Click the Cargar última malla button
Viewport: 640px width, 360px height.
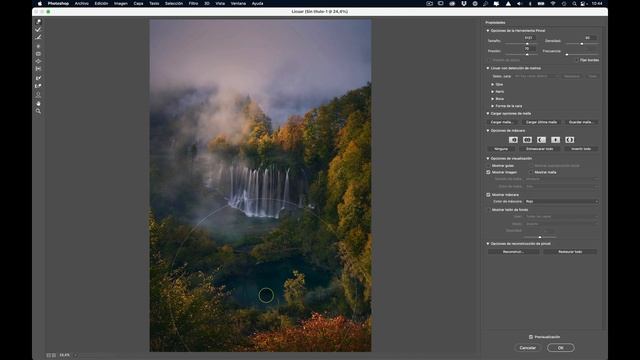point(541,122)
